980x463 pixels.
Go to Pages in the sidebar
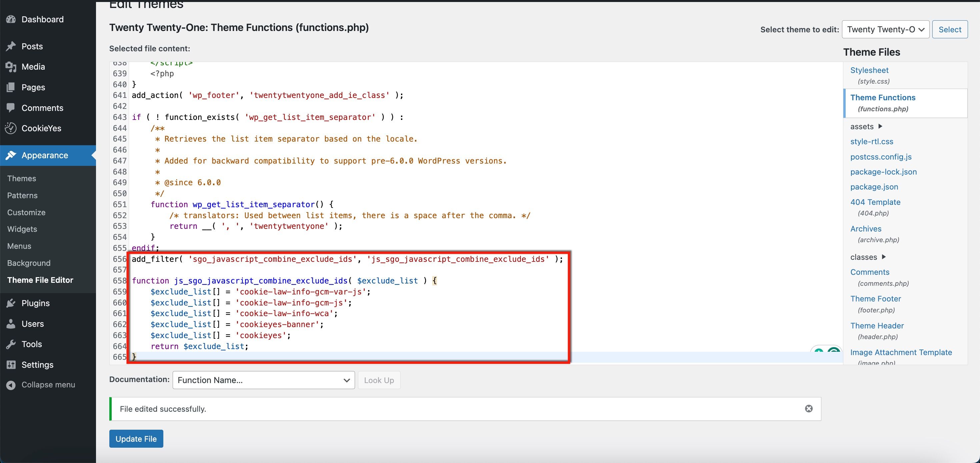(33, 87)
